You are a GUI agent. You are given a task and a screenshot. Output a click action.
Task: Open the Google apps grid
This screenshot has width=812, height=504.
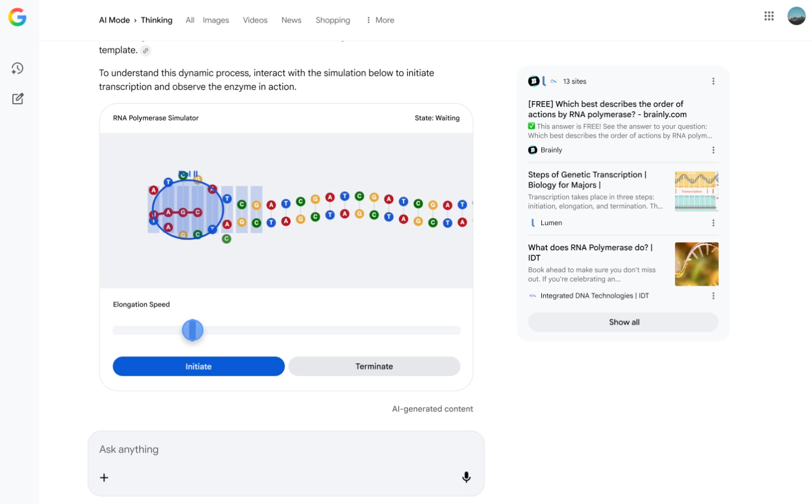[769, 16]
